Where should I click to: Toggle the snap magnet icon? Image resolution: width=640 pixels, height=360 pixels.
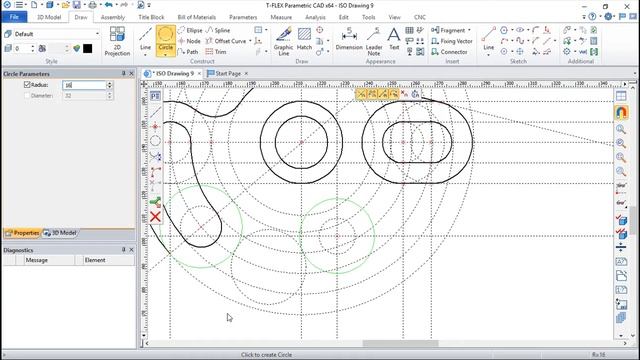[x=621, y=112]
